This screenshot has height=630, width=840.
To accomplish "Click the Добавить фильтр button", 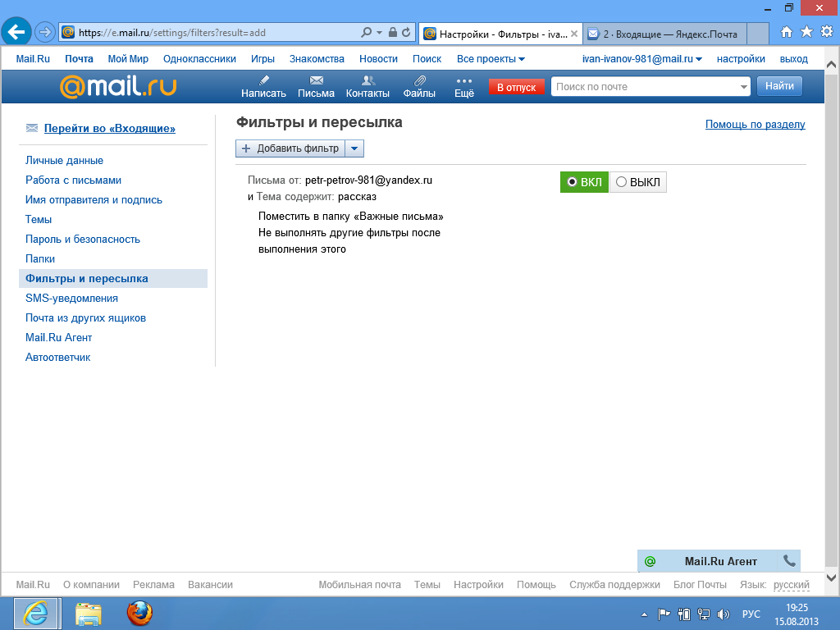I will click(x=291, y=148).
